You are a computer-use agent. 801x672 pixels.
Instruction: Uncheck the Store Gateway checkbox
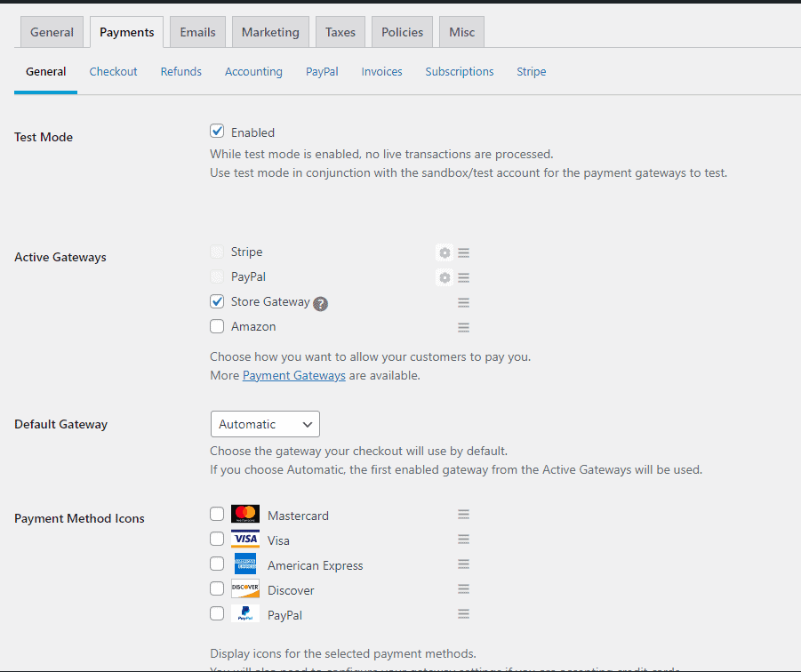point(217,302)
